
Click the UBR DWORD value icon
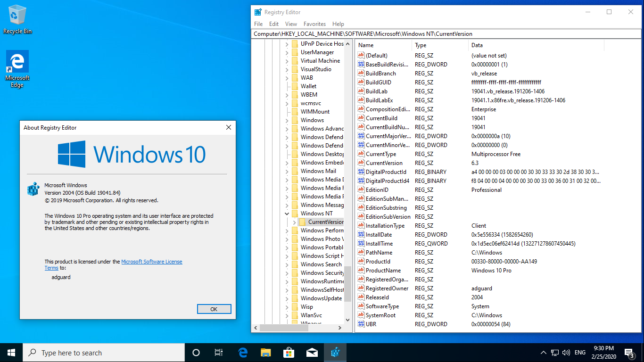pyautogui.click(x=361, y=324)
